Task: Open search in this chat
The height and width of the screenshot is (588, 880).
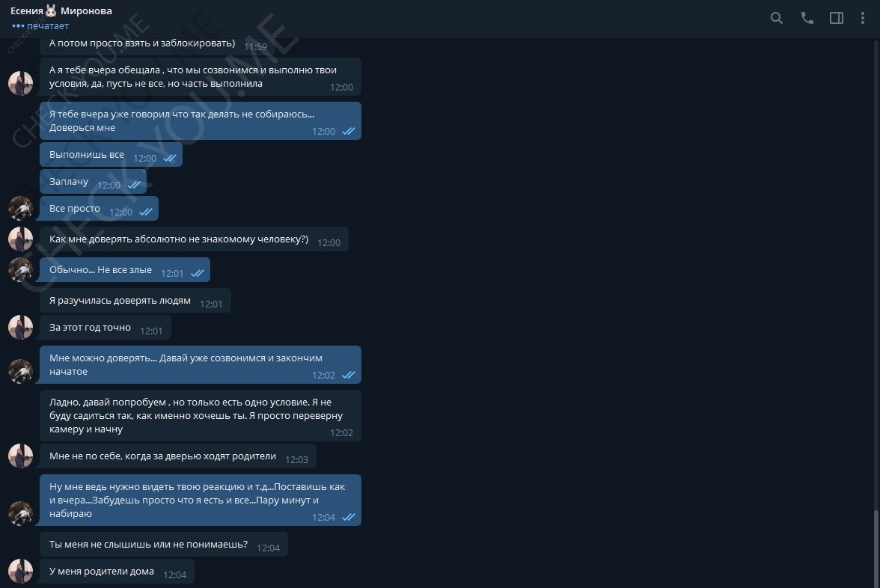Action: (x=777, y=18)
